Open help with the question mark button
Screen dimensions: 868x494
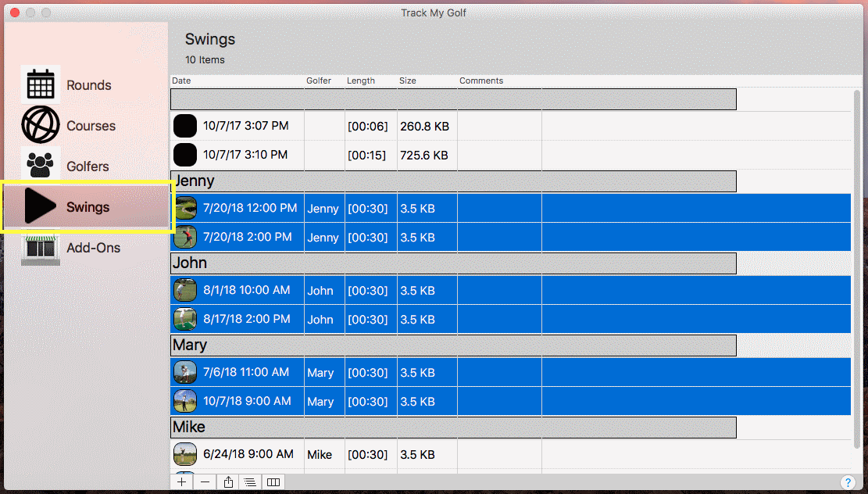pos(847,482)
